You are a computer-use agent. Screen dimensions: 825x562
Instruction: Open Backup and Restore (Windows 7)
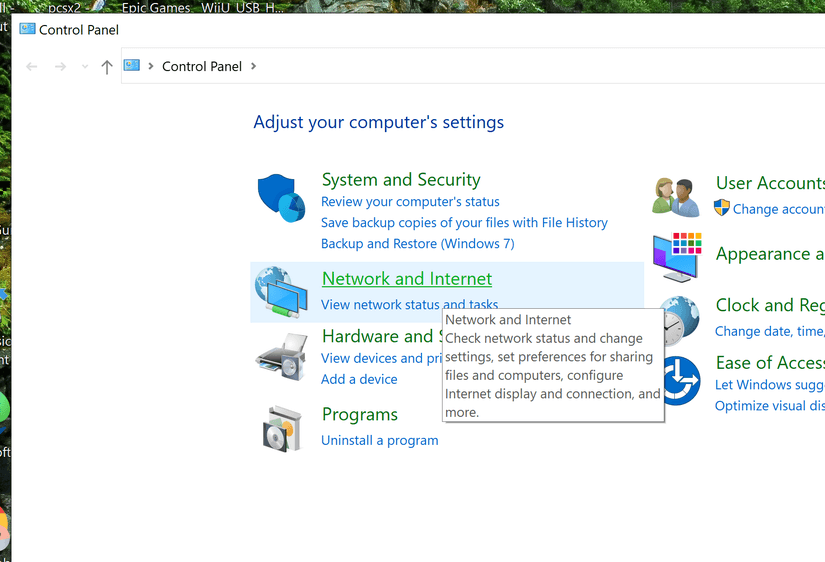click(x=418, y=244)
